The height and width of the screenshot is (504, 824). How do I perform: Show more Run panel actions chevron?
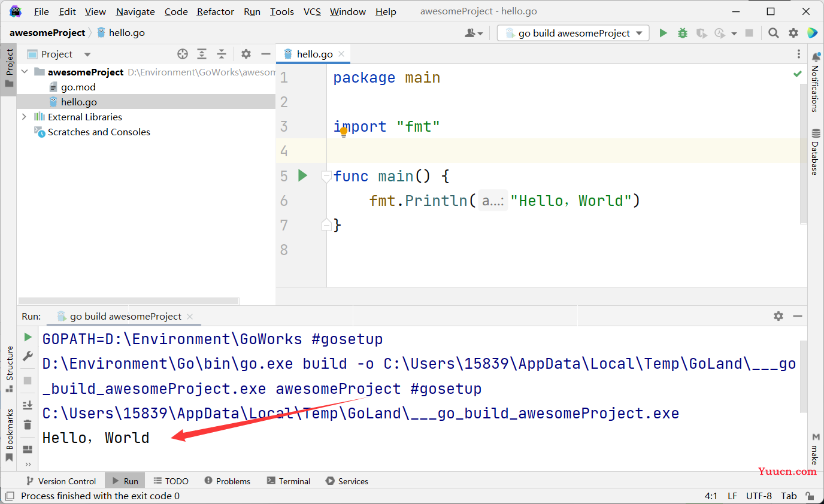[28, 464]
